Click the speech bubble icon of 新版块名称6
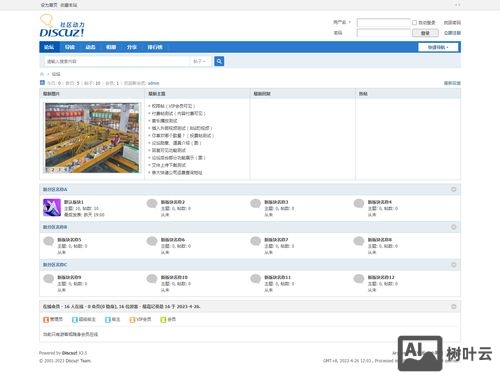 tap(152, 241)
